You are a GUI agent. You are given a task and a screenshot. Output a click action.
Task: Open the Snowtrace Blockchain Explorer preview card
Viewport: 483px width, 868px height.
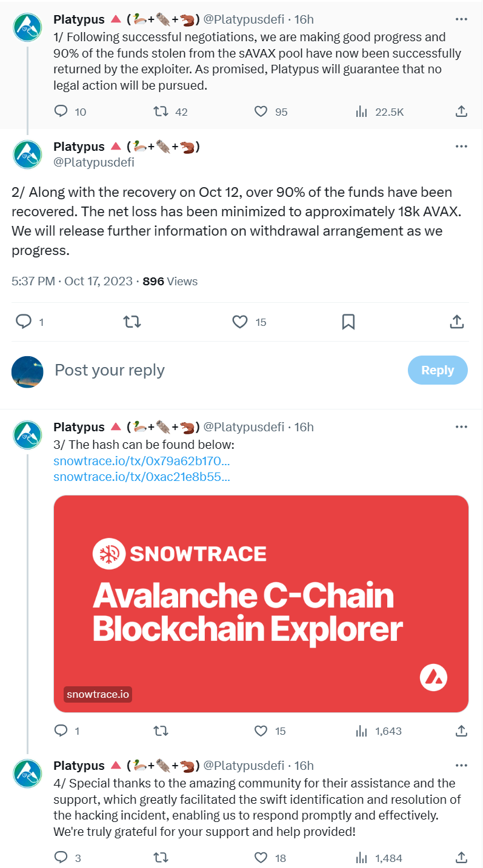261,603
